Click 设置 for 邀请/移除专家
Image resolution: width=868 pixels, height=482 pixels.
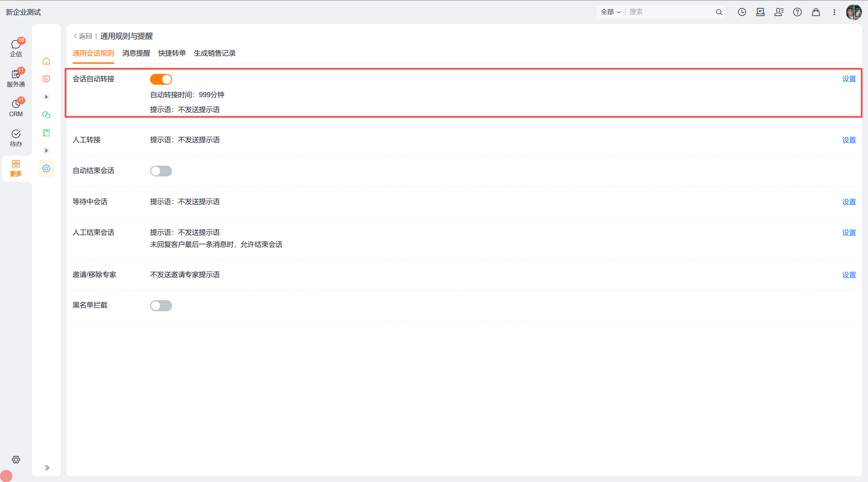pyautogui.click(x=849, y=275)
